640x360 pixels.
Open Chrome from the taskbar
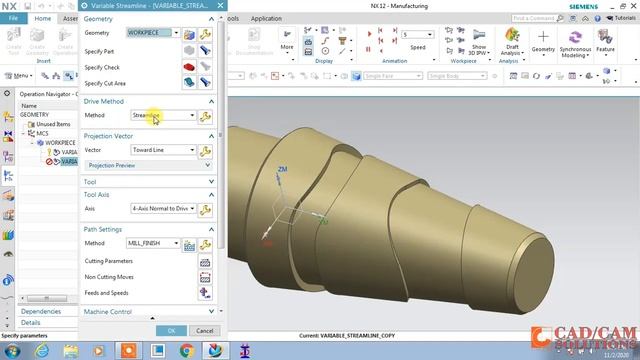[x=187, y=351]
